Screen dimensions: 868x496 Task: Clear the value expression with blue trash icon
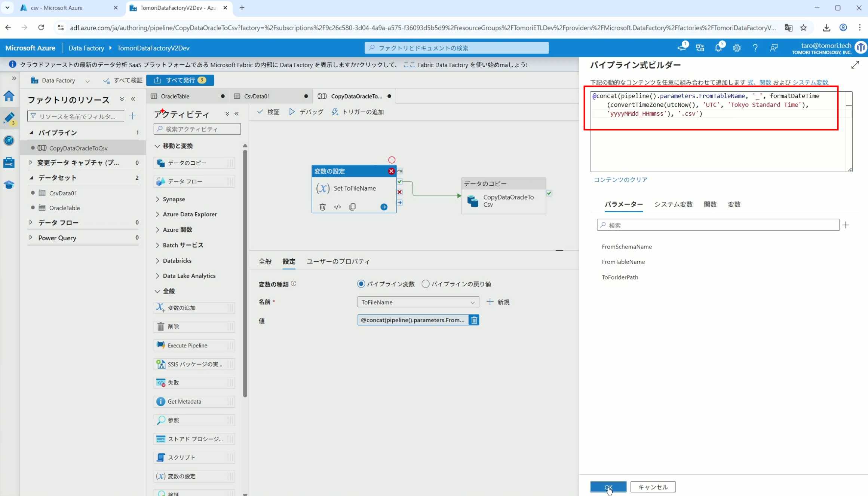474,320
